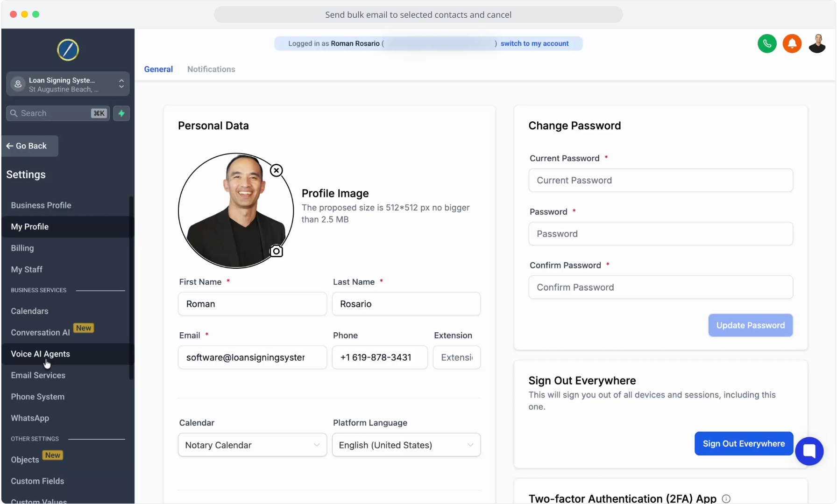Click the 'BUSINESS SERVICES' section label
837x504 pixels.
pyautogui.click(x=39, y=290)
